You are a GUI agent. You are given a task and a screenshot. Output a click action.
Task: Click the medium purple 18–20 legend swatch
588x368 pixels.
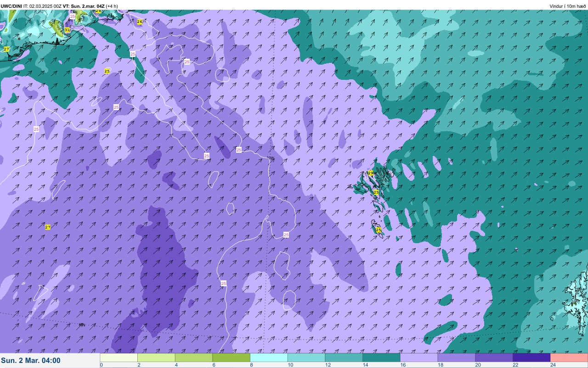click(x=457, y=357)
